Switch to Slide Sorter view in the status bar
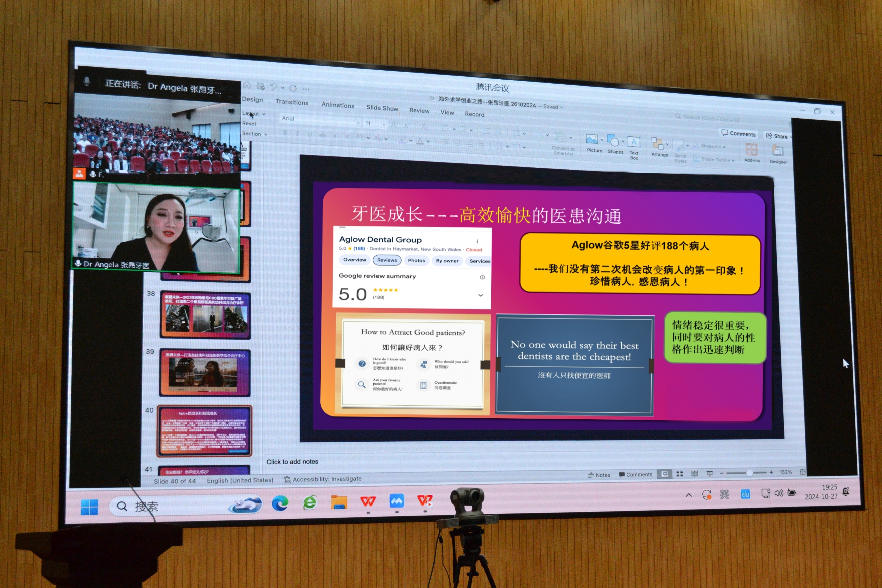 pyautogui.click(x=679, y=474)
